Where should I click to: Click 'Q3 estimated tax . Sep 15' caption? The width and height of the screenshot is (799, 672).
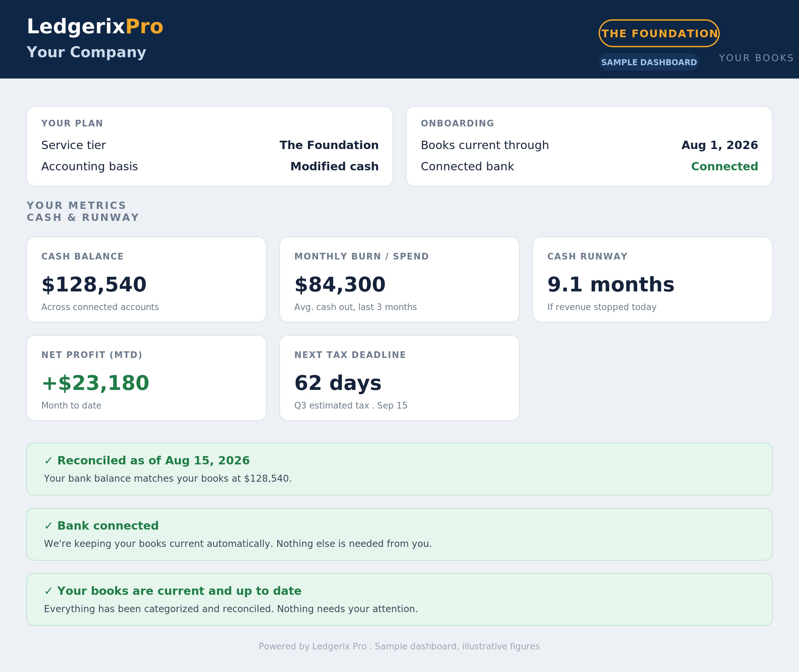351,405
